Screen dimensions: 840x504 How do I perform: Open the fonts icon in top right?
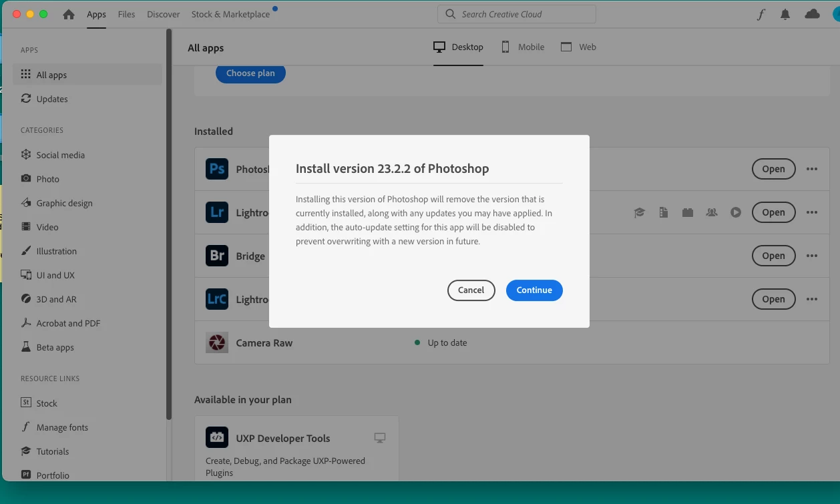[761, 14]
